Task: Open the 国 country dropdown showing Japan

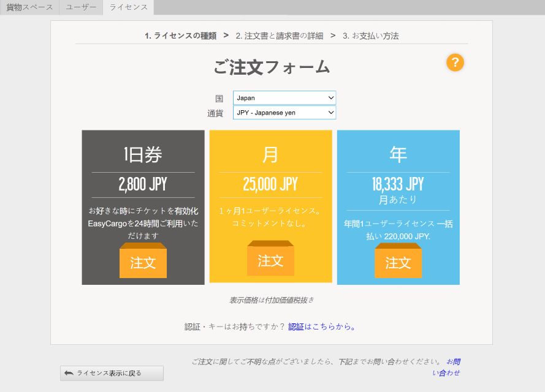Action: click(284, 98)
